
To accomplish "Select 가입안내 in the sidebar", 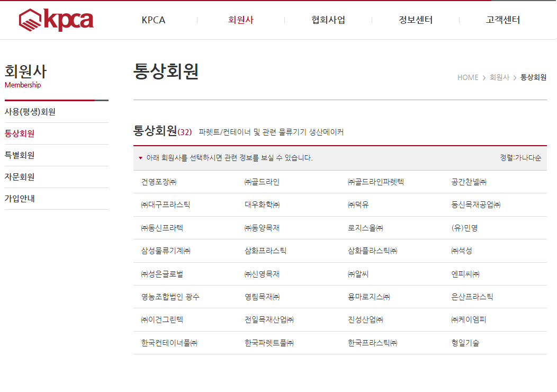I will (20, 199).
